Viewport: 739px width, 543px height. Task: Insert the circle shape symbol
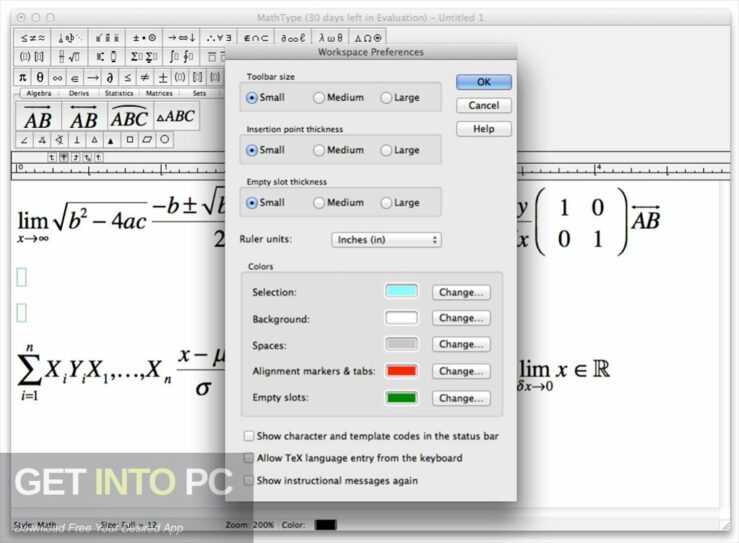(x=164, y=140)
